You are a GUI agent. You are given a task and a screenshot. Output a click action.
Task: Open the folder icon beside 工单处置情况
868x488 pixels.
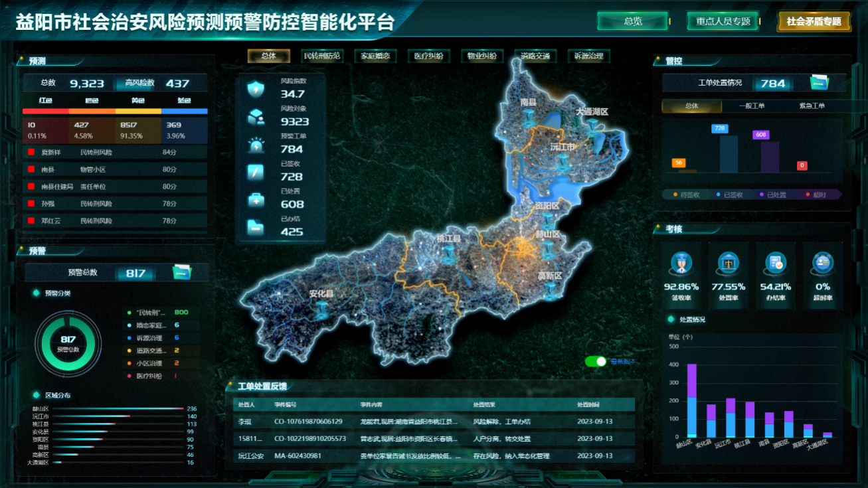[820, 83]
